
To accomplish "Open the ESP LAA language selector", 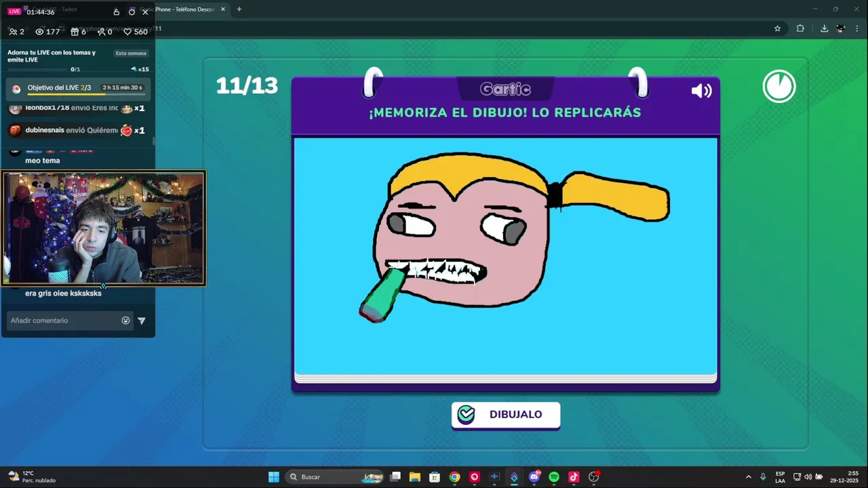I will [781, 477].
